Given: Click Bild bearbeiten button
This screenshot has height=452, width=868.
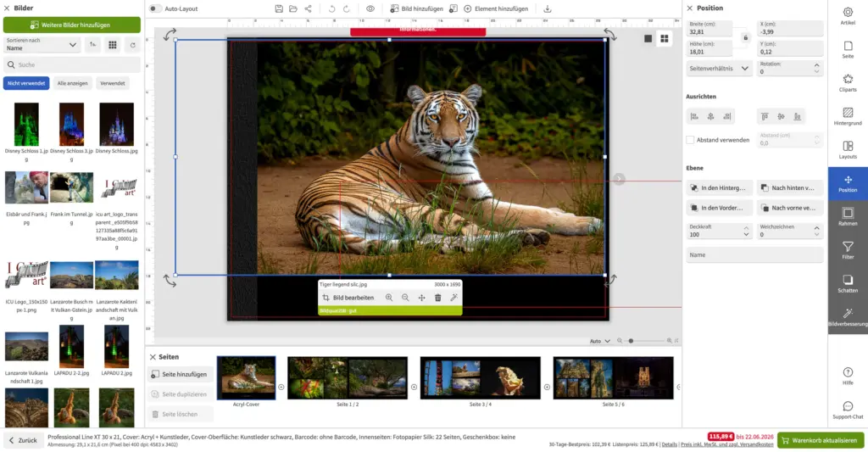Looking at the screenshot, I should coord(348,298).
